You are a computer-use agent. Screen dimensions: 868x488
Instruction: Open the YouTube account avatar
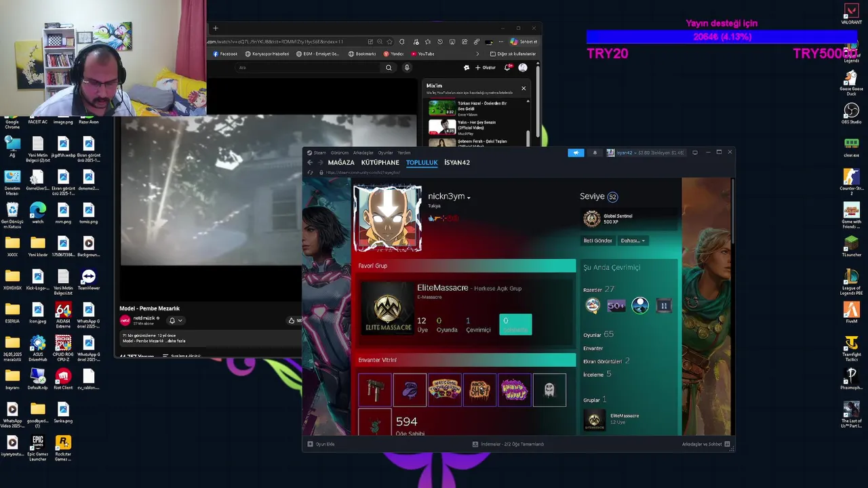coord(523,68)
